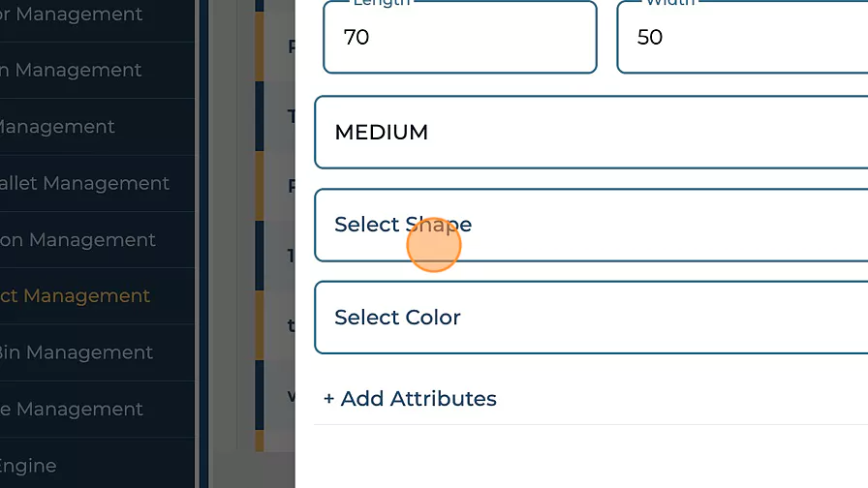
Task: Go to 'allet Management' in the sidebar
Action: click(85, 184)
